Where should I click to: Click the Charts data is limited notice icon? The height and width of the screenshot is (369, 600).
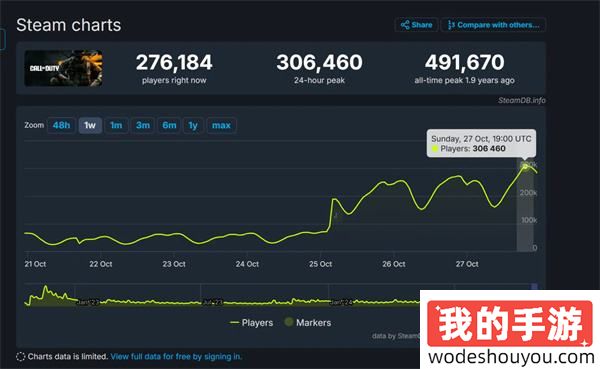pos(21,357)
